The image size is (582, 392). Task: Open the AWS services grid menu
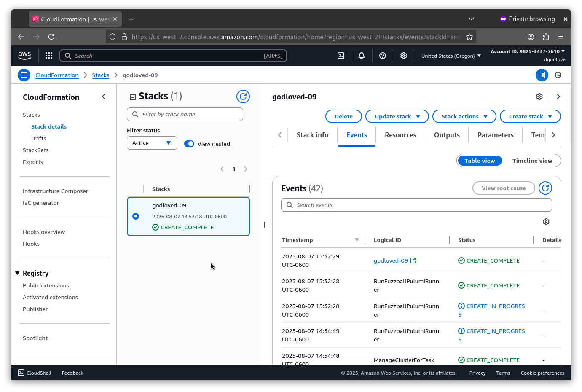(49, 55)
